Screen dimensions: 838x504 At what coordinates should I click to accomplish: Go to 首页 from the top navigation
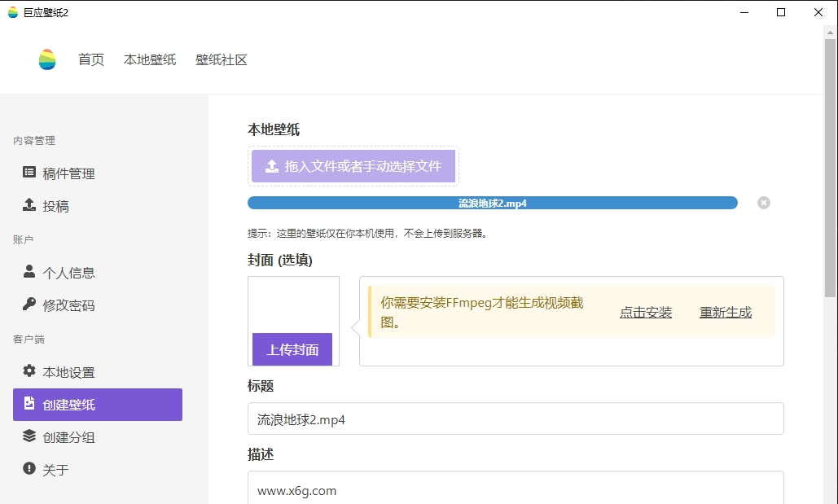point(90,59)
